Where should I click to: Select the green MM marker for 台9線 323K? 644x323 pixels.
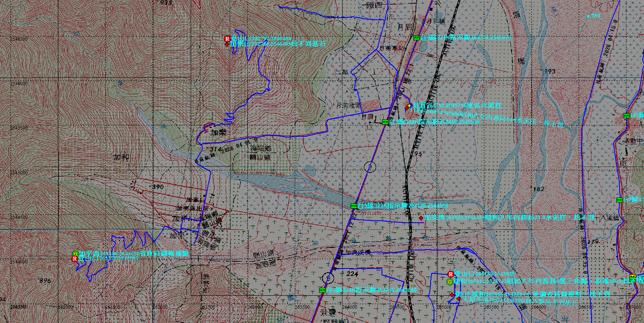pyautogui.click(x=354, y=206)
